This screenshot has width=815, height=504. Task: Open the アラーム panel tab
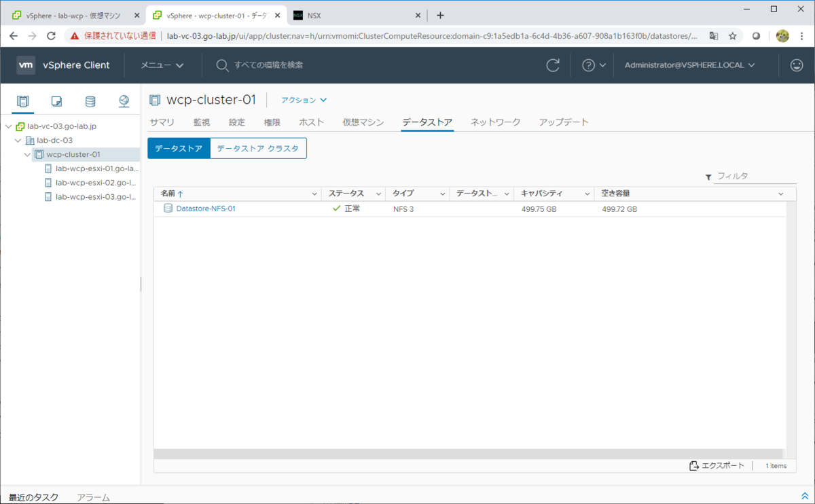94,497
